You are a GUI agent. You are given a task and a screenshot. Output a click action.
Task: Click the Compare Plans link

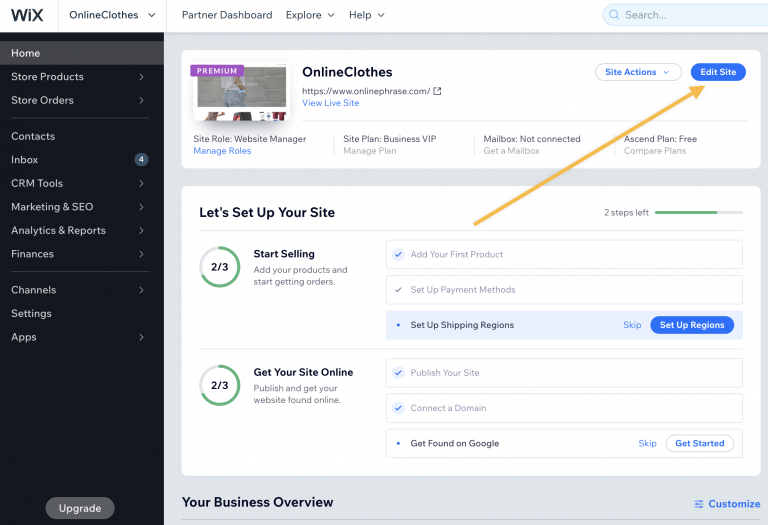(655, 151)
